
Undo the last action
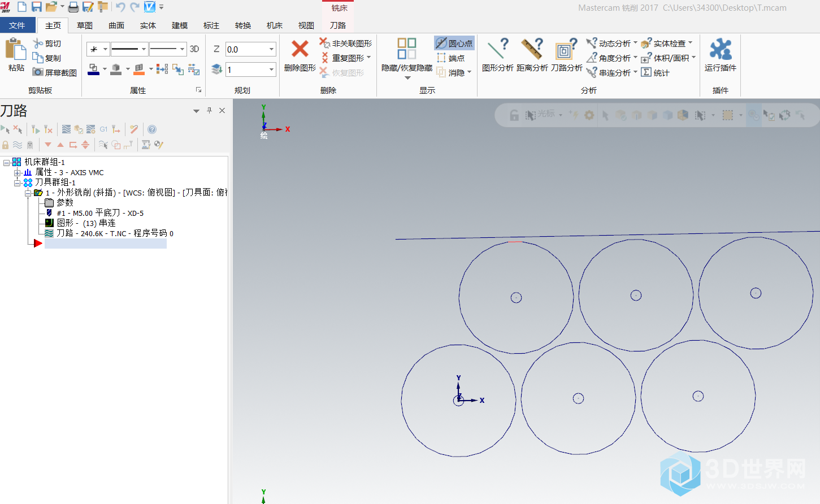(120, 7)
